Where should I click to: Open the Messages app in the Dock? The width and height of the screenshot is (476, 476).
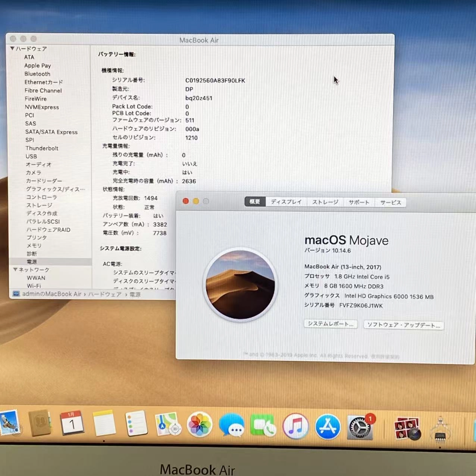pos(231,425)
